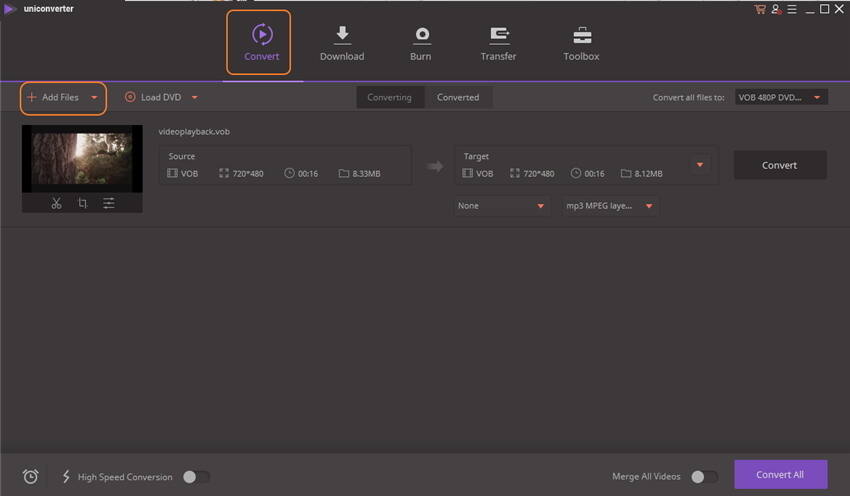Click the target 00:16 duration
Screen dimensions: 850x496
(x=594, y=174)
